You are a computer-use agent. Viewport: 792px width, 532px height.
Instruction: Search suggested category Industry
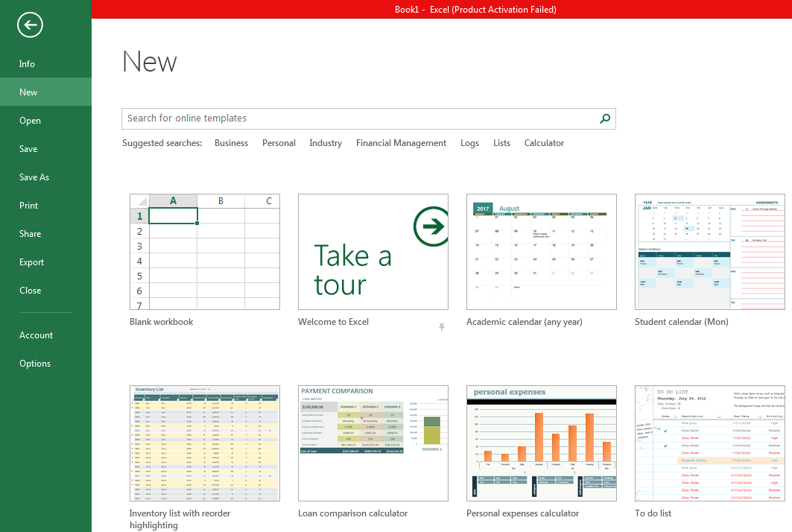(326, 143)
